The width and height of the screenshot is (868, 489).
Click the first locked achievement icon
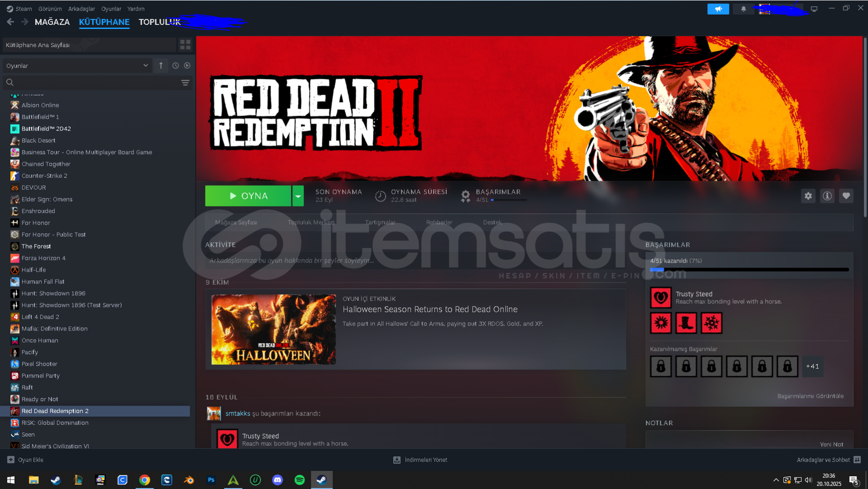661,366
